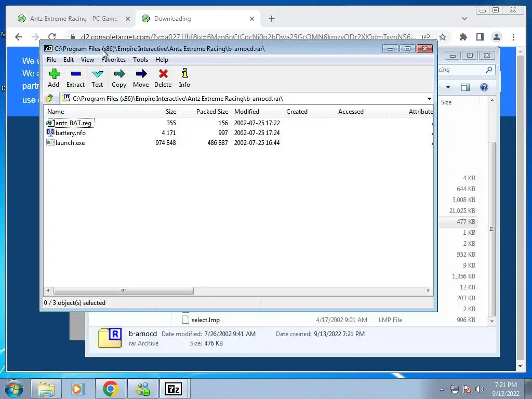Toggle the Explorer preview pane button
532x399 pixels.
(465, 87)
